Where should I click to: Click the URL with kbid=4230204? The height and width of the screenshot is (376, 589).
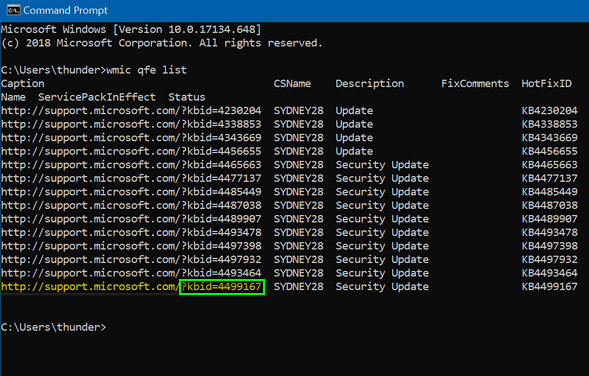click(131, 110)
